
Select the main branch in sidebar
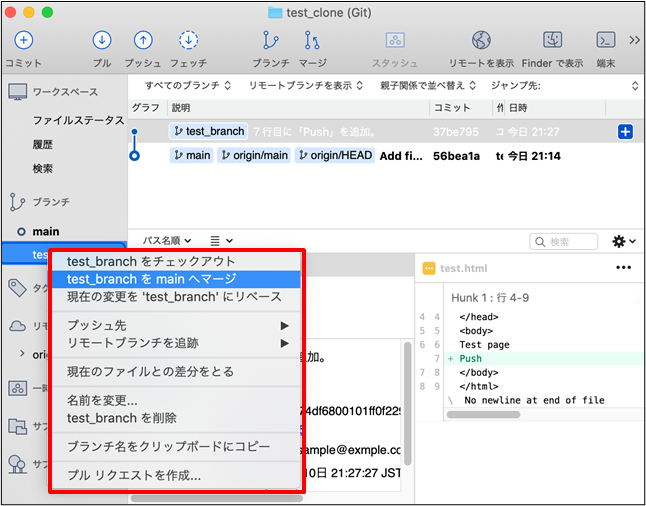[x=46, y=232]
